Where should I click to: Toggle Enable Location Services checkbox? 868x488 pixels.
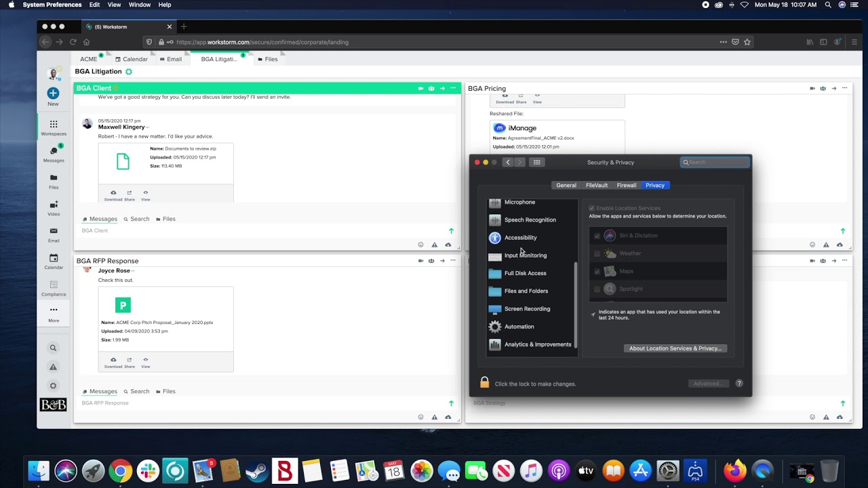pyautogui.click(x=592, y=208)
